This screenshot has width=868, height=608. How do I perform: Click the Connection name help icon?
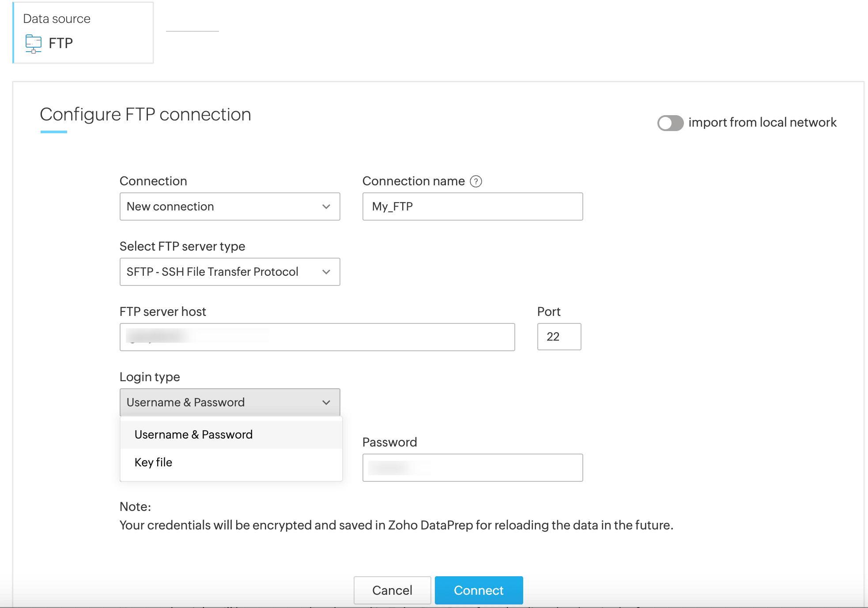coord(476,181)
